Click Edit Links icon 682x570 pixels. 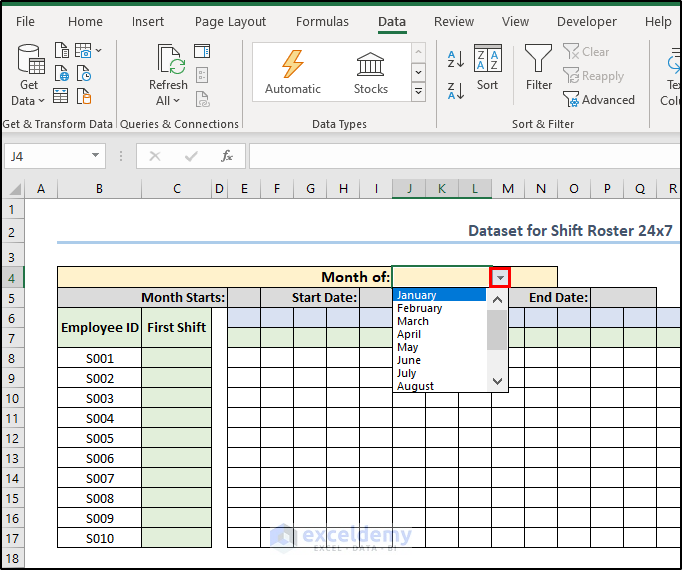202,99
